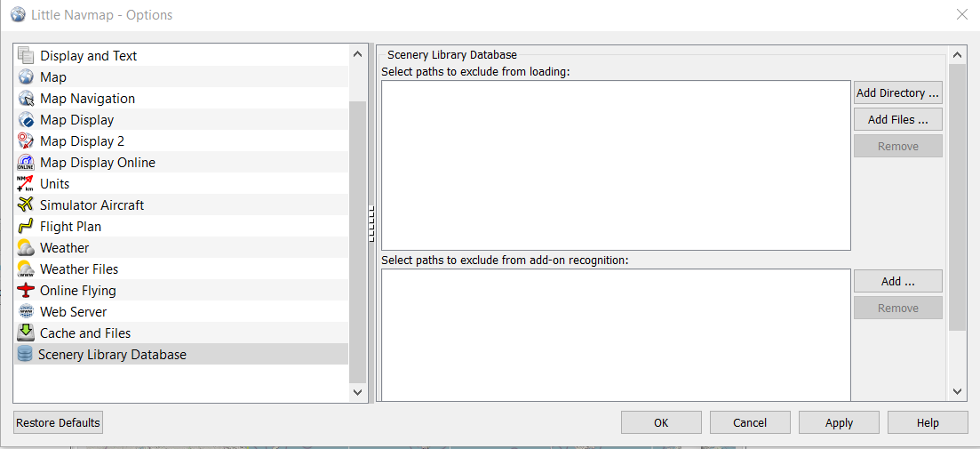Select the Units category
Viewport: 980px width, 449px height.
coord(180,184)
